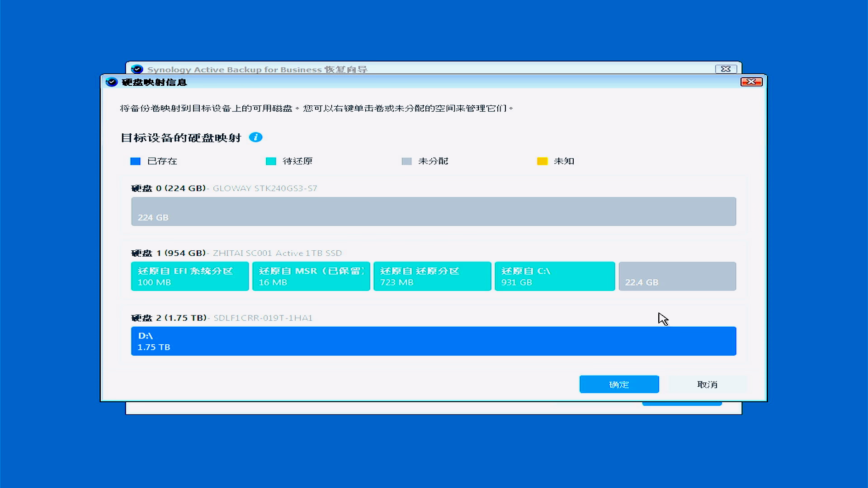Image resolution: width=868 pixels, height=488 pixels.
Task: Select the 还原自 EFI 系统分区 100 MB partition
Action: [189, 276]
